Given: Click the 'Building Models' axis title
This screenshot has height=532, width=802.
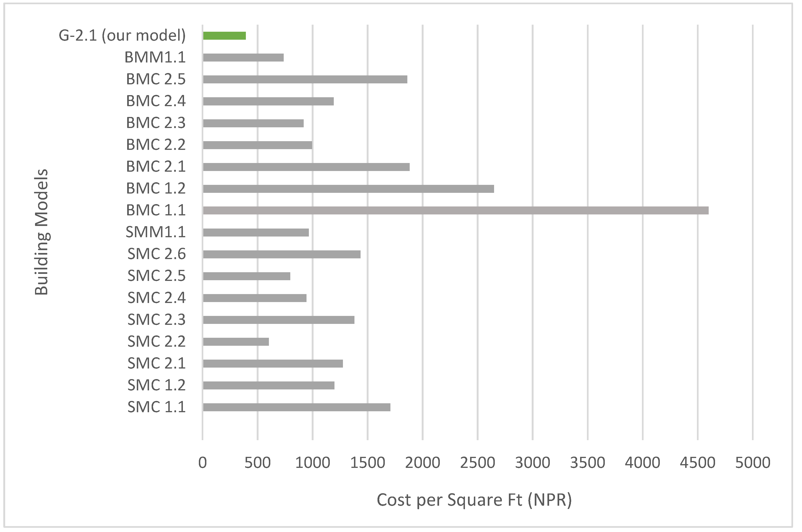Looking at the screenshot, I should click(x=42, y=232).
